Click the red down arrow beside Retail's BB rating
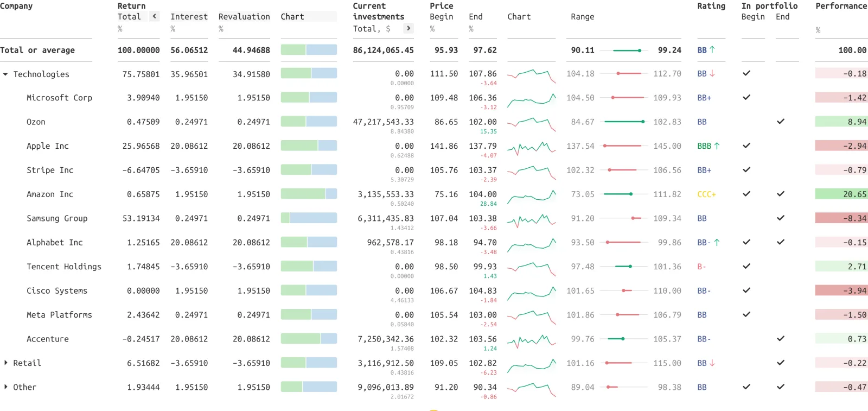The image size is (868, 411). [x=712, y=363]
